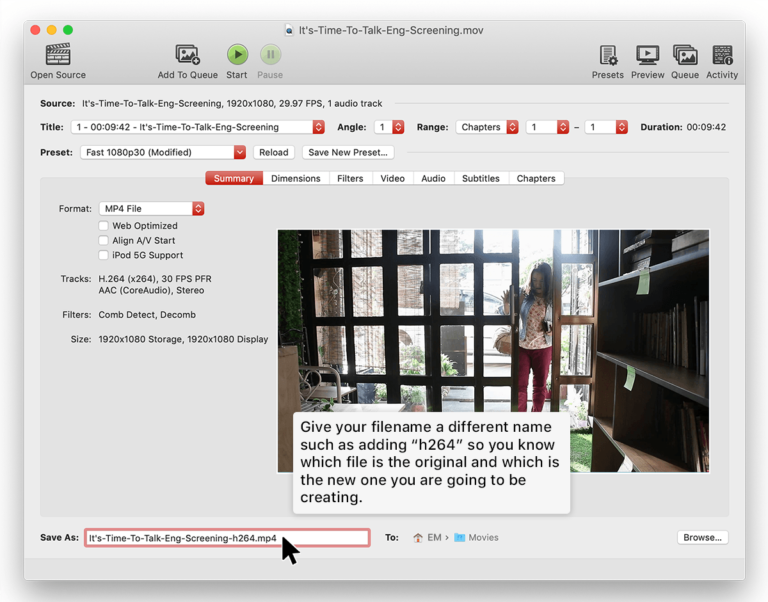Open the Activity log icon
Screen dimensions: 768x602
pos(722,55)
